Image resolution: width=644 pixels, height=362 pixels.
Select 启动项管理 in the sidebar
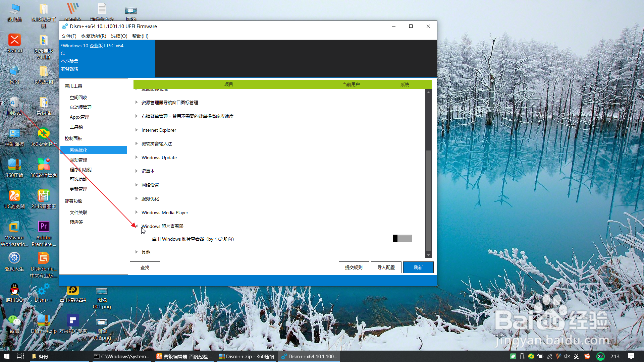80,107
